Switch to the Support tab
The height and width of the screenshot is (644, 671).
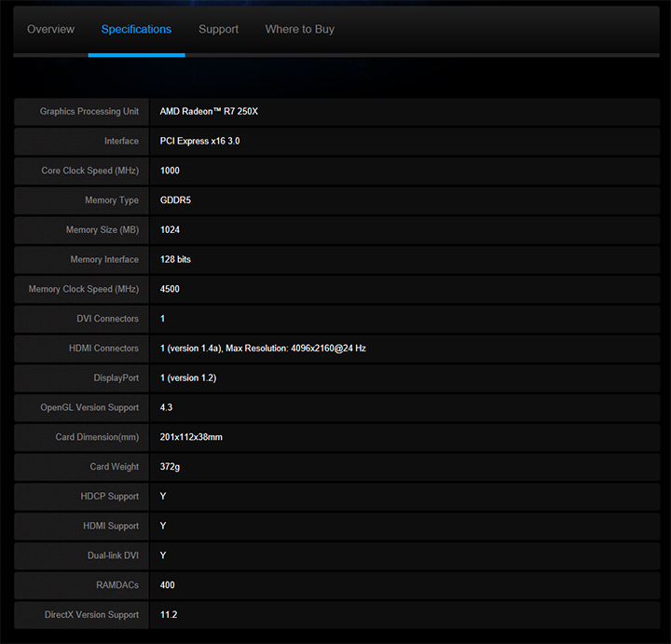click(218, 29)
